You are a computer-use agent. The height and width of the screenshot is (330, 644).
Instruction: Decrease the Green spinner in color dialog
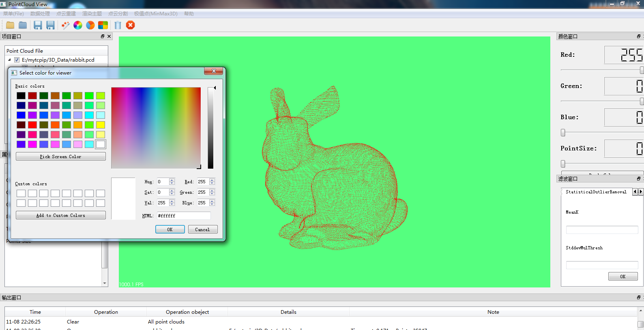click(212, 194)
